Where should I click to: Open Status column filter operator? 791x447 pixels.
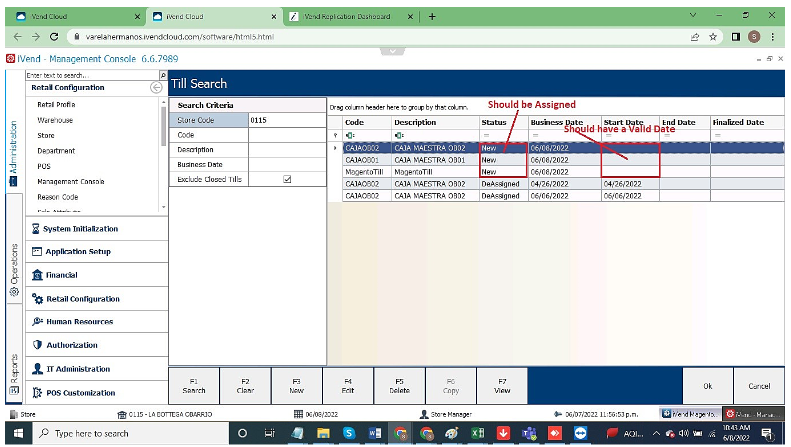click(x=486, y=135)
